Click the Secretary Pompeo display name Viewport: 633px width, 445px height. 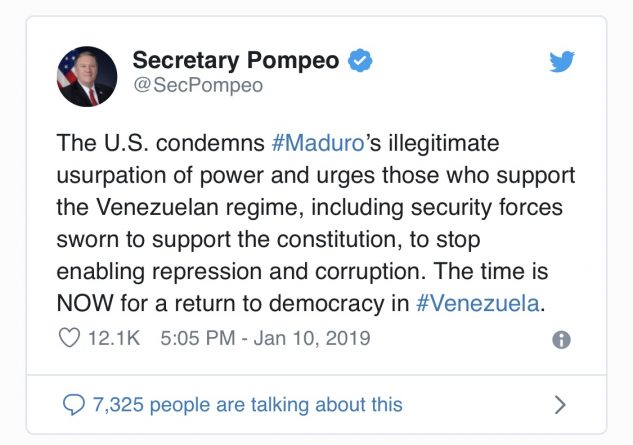click(x=236, y=61)
